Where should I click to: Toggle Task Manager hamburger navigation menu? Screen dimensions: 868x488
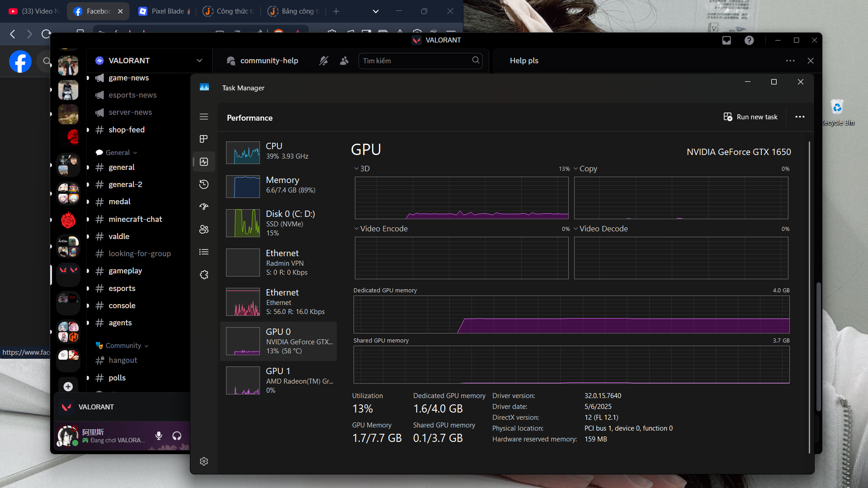coord(204,117)
